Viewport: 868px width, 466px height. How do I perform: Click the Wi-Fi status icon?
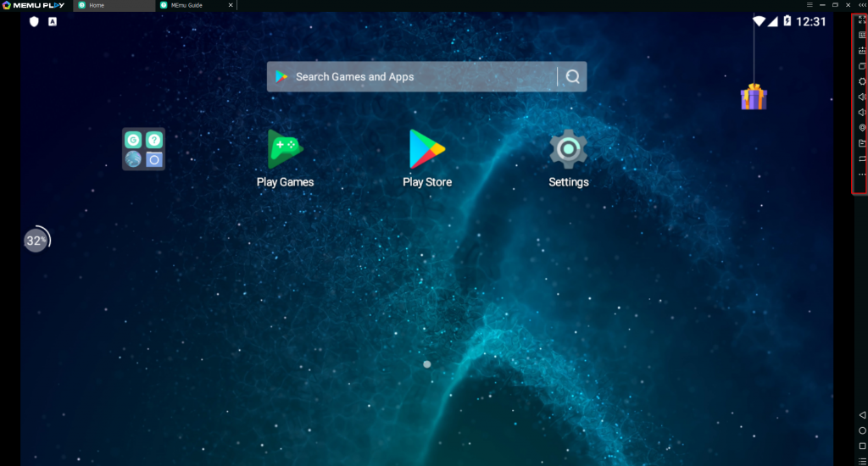coord(759,21)
